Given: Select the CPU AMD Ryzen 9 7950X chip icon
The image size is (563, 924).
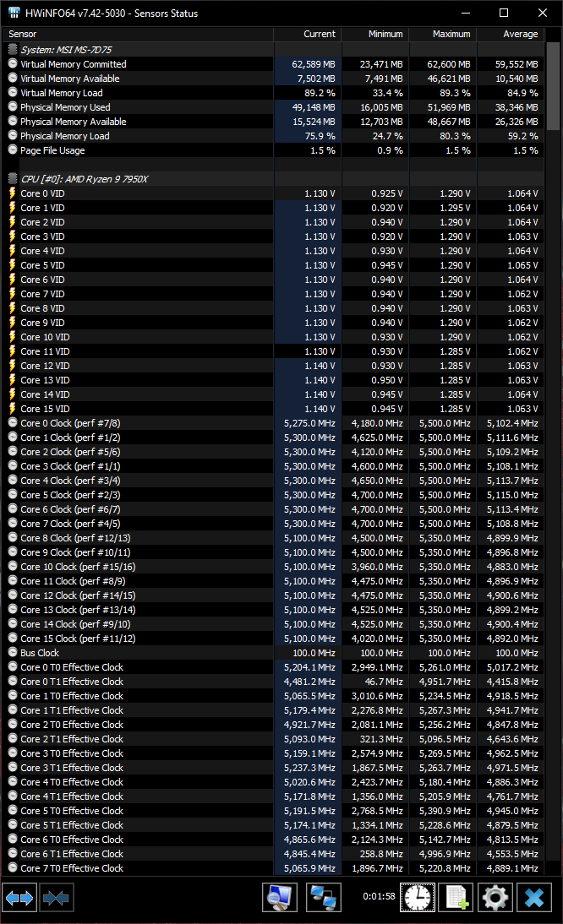Looking at the screenshot, I should tap(13, 178).
